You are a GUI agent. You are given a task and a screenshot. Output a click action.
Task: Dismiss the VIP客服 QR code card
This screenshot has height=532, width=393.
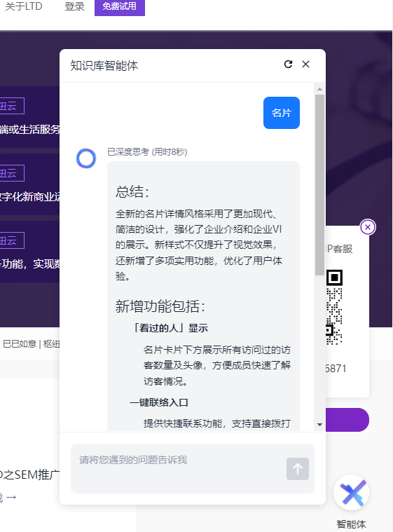[x=368, y=227]
